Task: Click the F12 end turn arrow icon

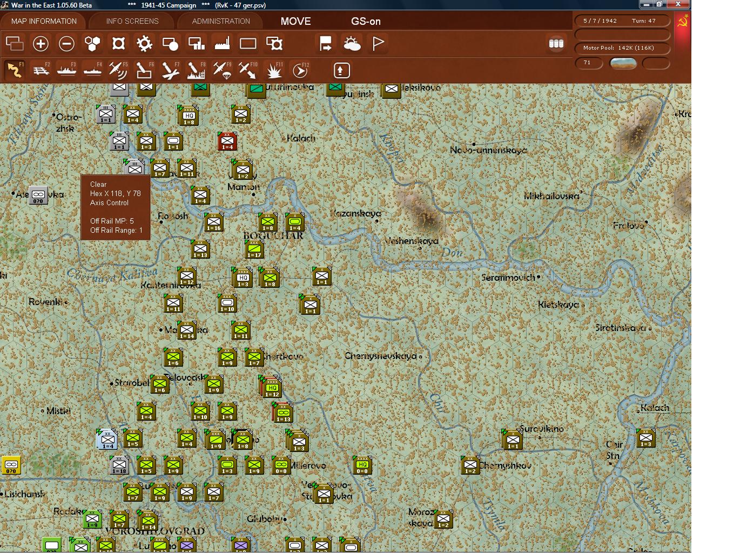Action: pos(300,70)
